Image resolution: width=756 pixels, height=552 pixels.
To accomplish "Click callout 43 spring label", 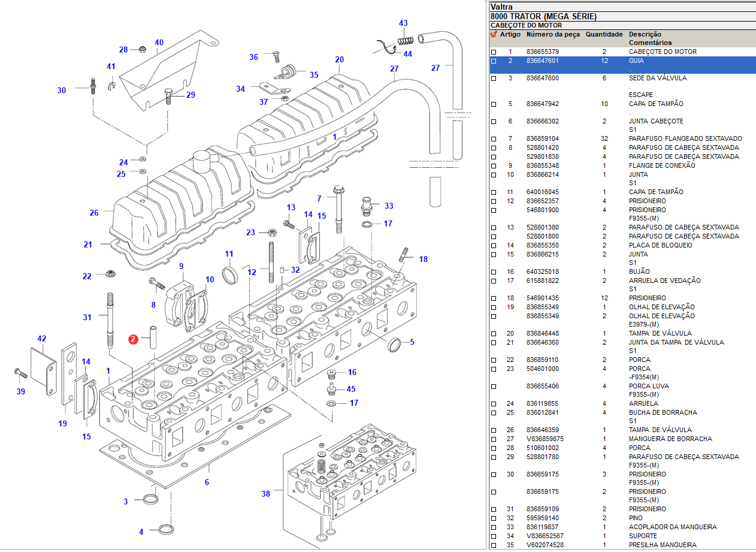I will click(x=403, y=23).
